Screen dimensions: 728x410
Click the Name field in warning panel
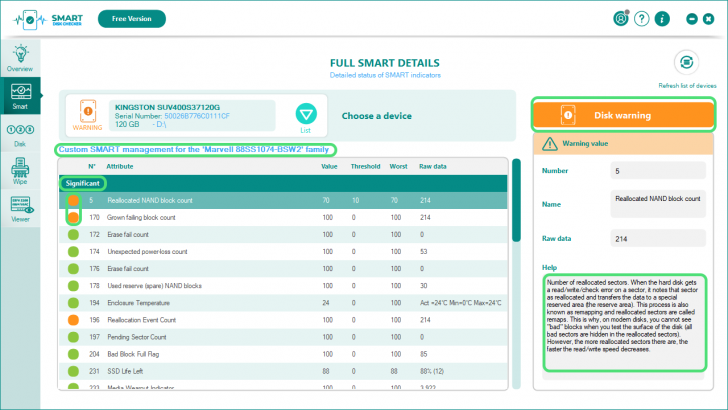click(x=658, y=204)
